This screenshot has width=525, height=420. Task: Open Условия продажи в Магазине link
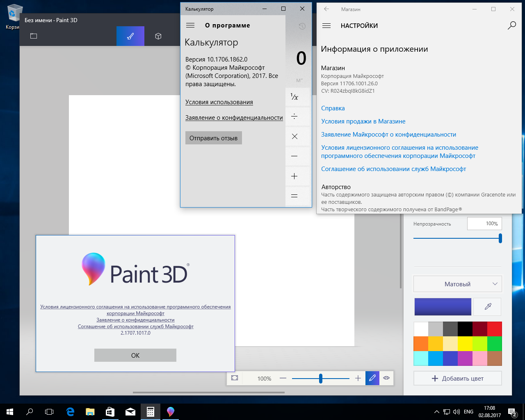click(363, 121)
